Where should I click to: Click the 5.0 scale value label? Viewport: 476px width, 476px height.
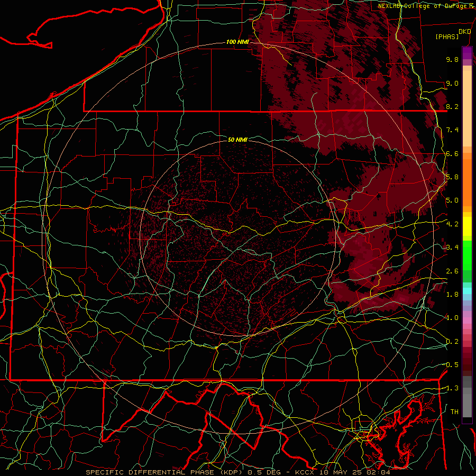452,200
